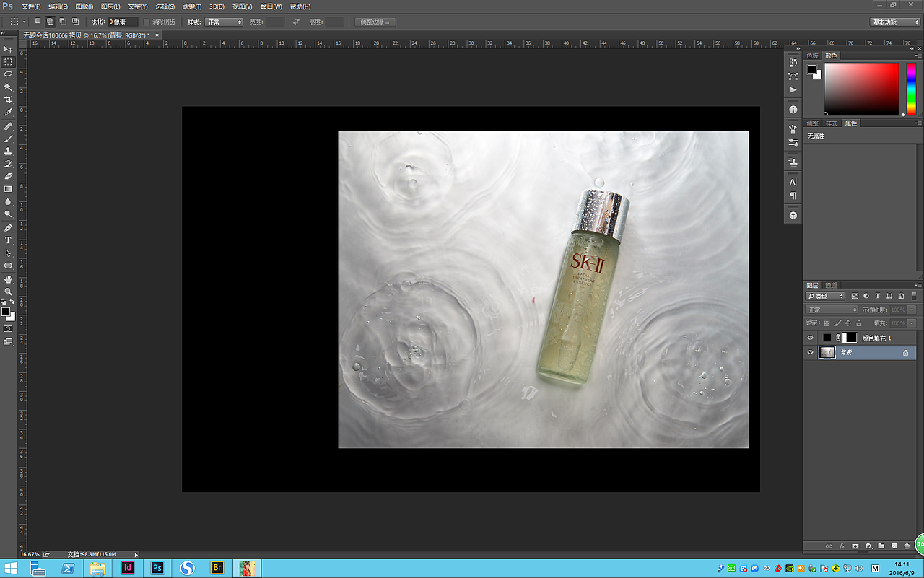
Task: Toggle layer filtering on/off switch
Action: point(914,297)
